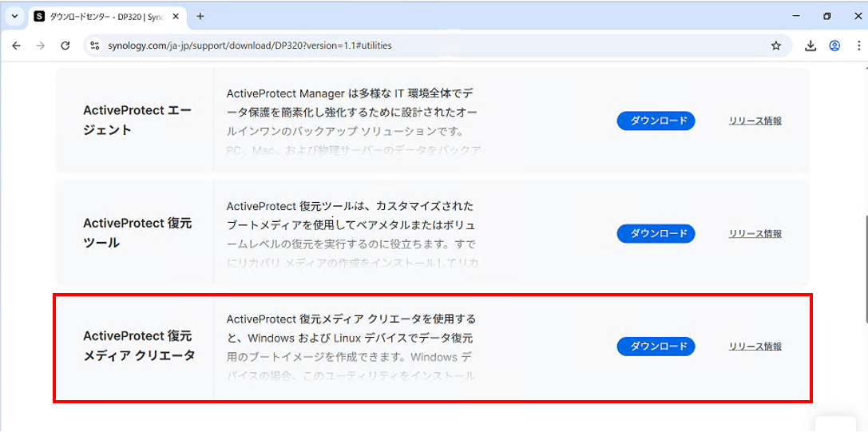Image resolution: width=868 pixels, height=432 pixels.
Task: Reload the Synology download page
Action: click(x=65, y=46)
